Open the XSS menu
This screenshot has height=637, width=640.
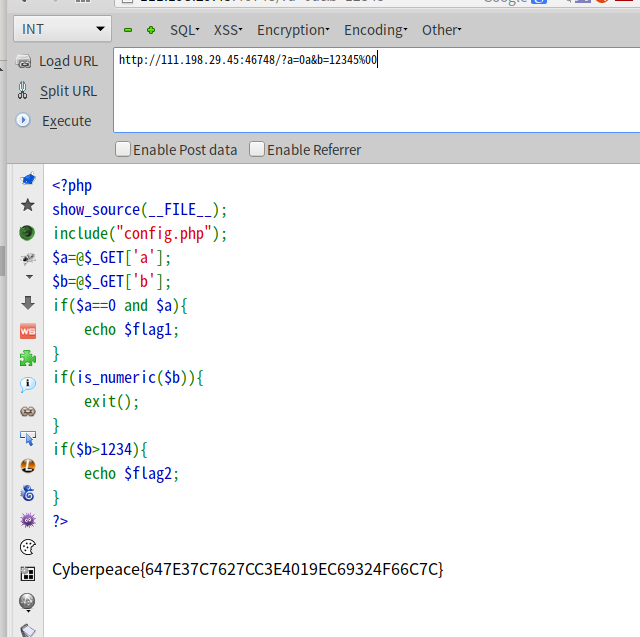[227, 30]
